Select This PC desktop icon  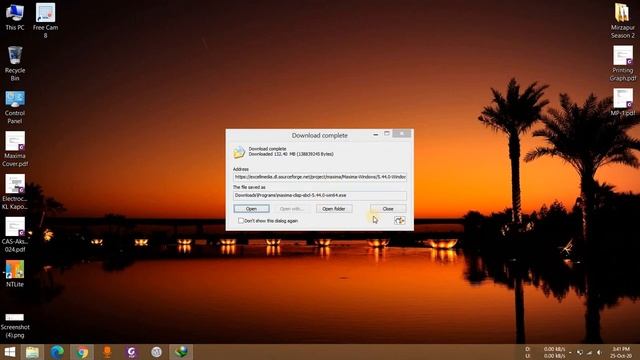15,17
